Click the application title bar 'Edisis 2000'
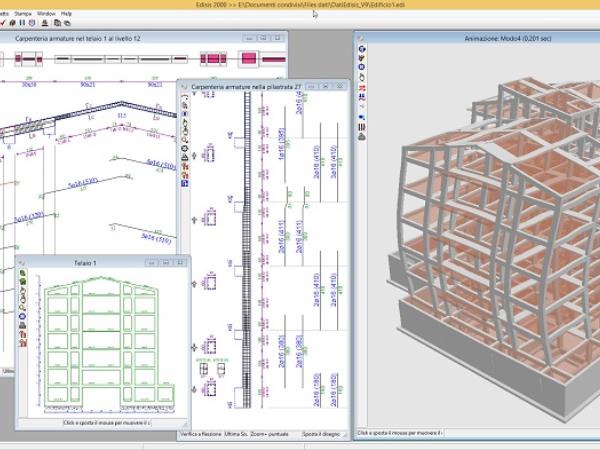 pyautogui.click(x=300, y=5)
